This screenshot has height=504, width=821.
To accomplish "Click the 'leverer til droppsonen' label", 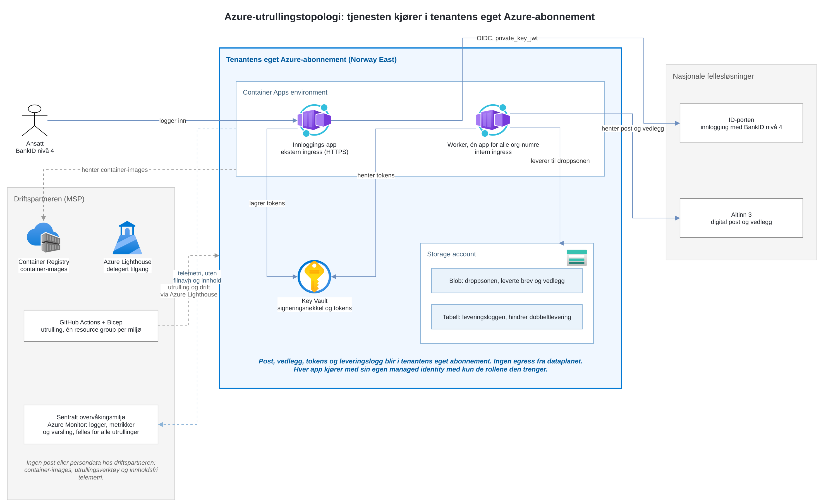I will (x=560, y=161).
